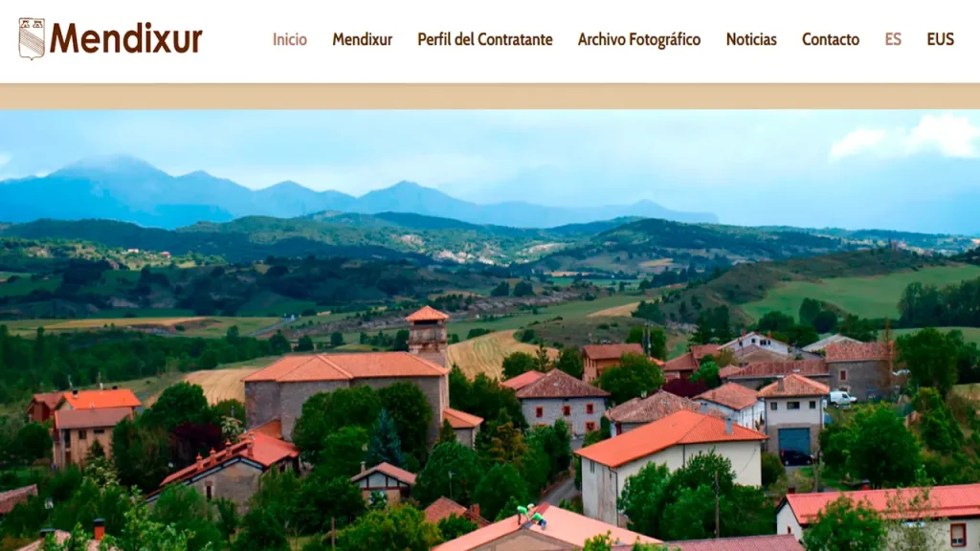Switch site language to EUS
Image resolution: width=980 pixels, height=551 pixels.
[x=940, y=39]
